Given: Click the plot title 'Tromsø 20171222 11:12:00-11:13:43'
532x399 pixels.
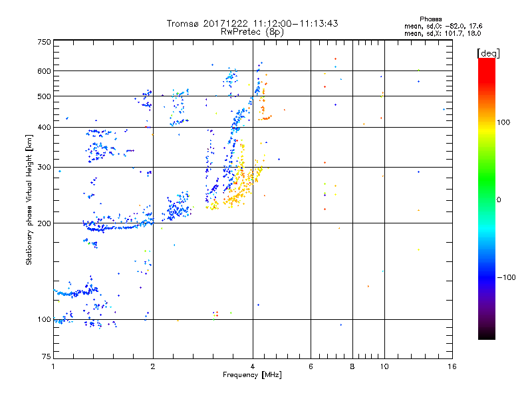Looking at the screenshot, I should [x=252, y=23].
